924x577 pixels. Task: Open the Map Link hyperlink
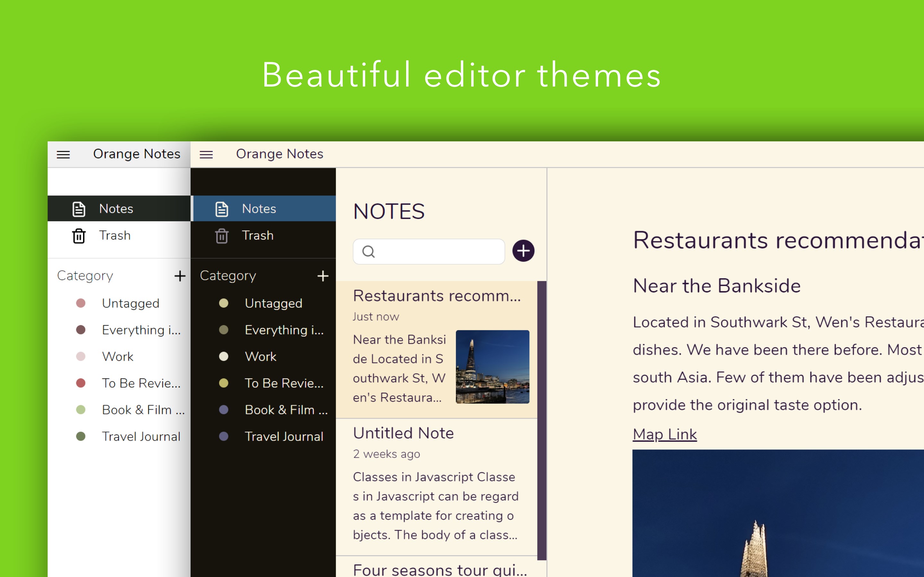(x=664, y=434)
